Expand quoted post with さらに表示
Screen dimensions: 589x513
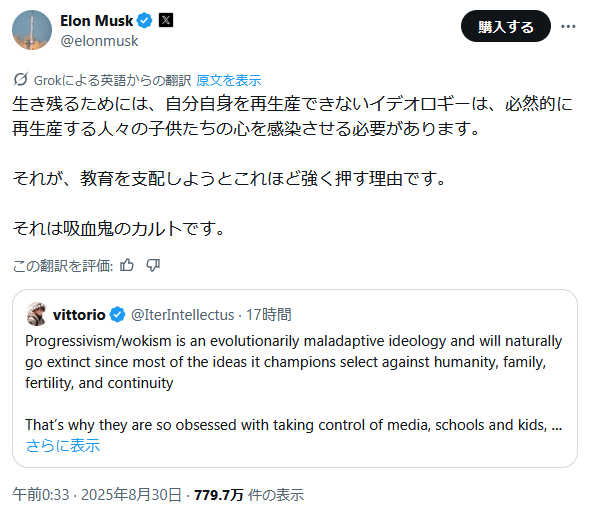tap(63, 445)
